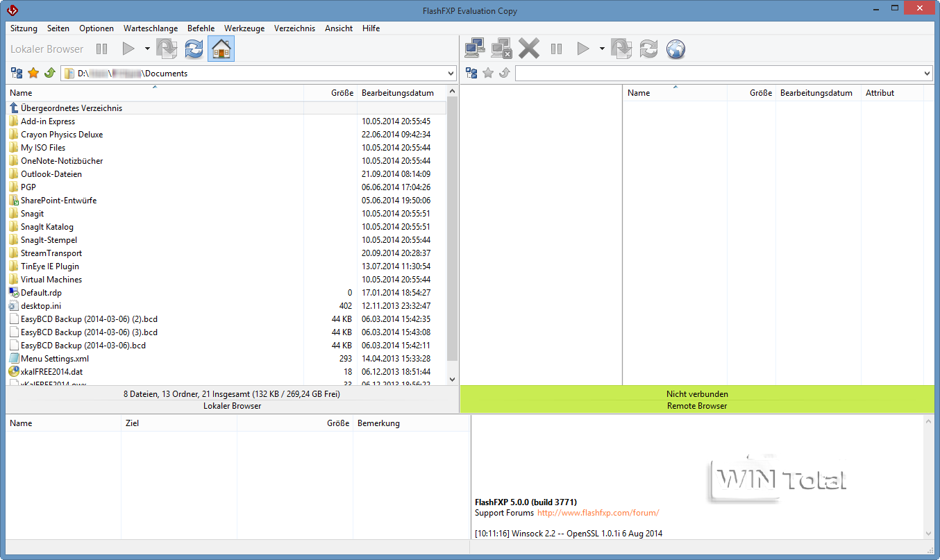Go up one level with local green arrow
The height and width of the screenshot is (560, 940).
[x=49, y=73]
